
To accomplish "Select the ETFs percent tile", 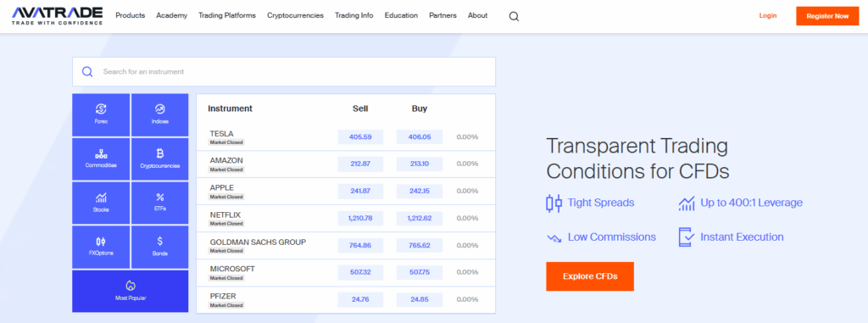I will click(x=160, y=203).
